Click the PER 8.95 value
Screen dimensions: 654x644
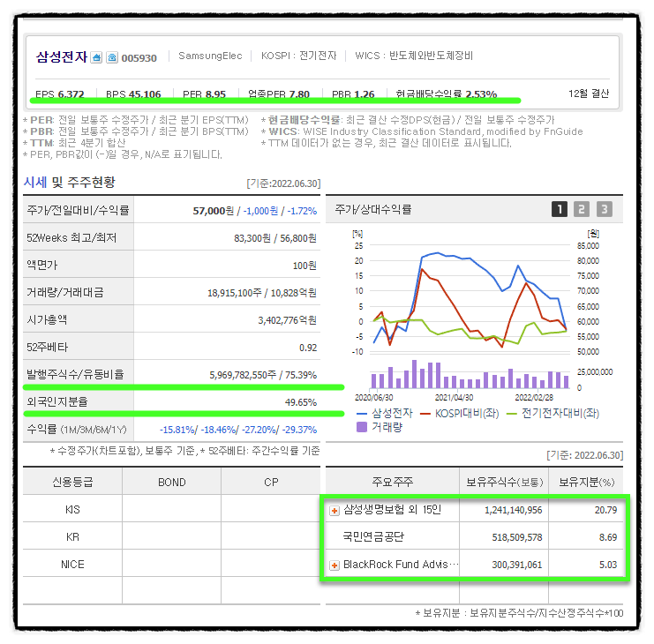pos(205,94)
